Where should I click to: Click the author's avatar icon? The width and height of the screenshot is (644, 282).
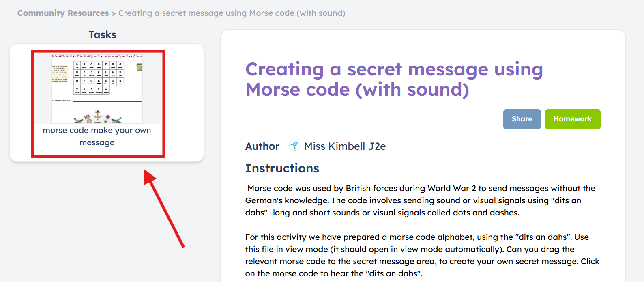294,146
